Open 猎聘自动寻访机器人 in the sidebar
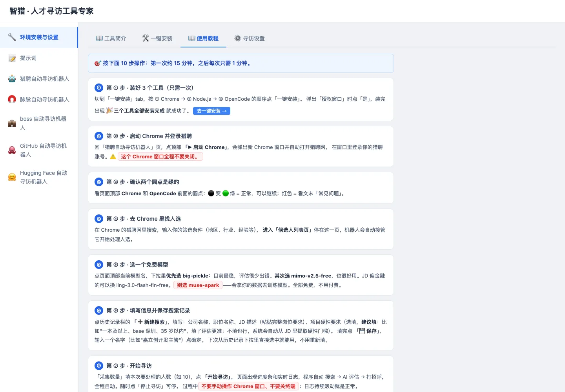This screenshot has width=565, height=392. [x=39, y=79]
